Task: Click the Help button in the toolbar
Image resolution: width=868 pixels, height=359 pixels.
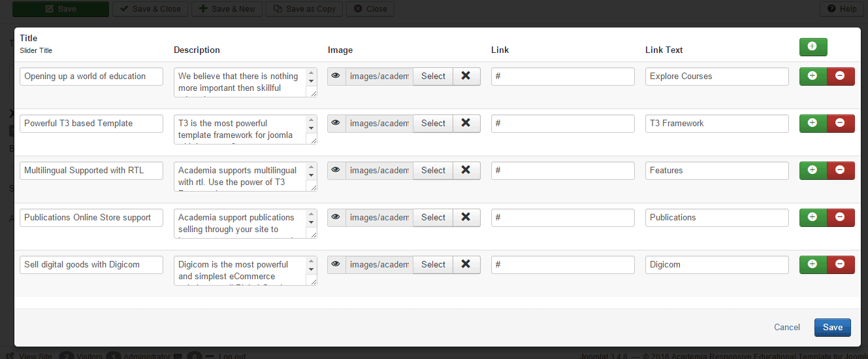Action: (841, 9)
